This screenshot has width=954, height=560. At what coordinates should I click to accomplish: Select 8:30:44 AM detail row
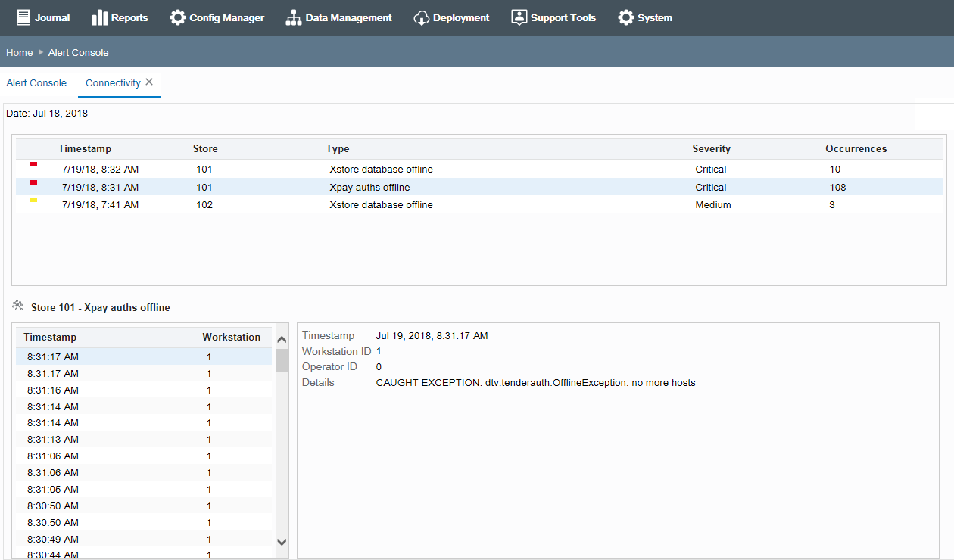(144, 555)
